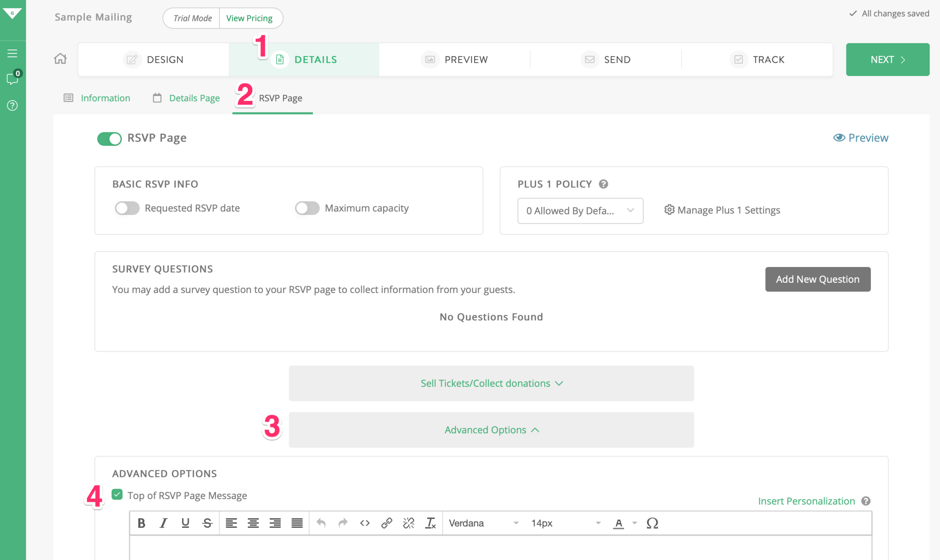940x560 pixels.
Task: Justify text in editor
Action: (297, 523)
